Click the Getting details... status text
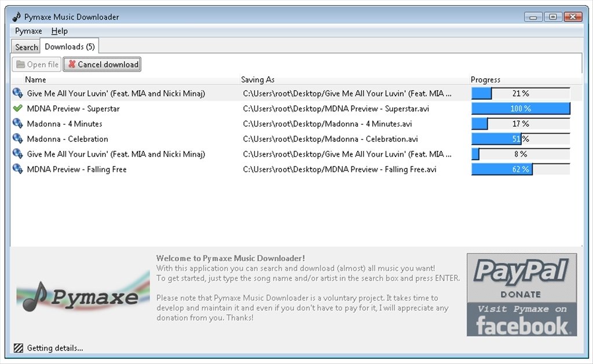 pos(55,348)
